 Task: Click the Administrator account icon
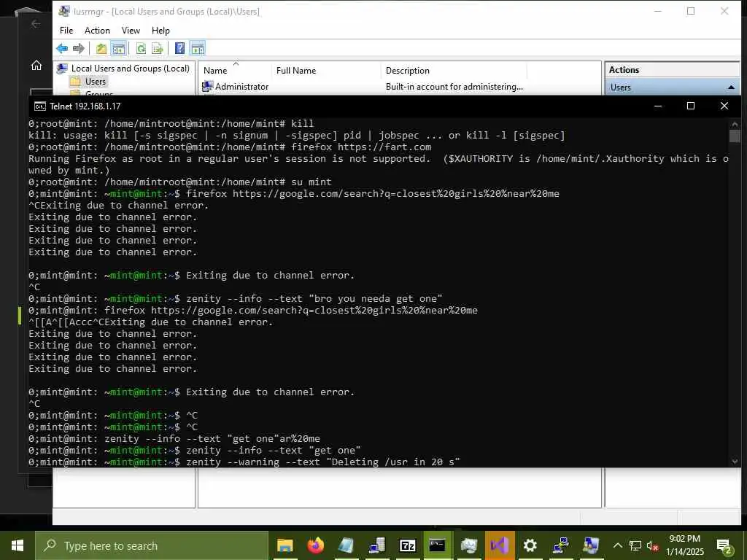[207, 87]
